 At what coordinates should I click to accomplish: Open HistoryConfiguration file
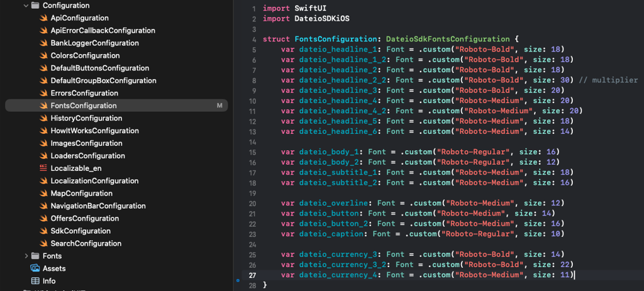point(86,118)
